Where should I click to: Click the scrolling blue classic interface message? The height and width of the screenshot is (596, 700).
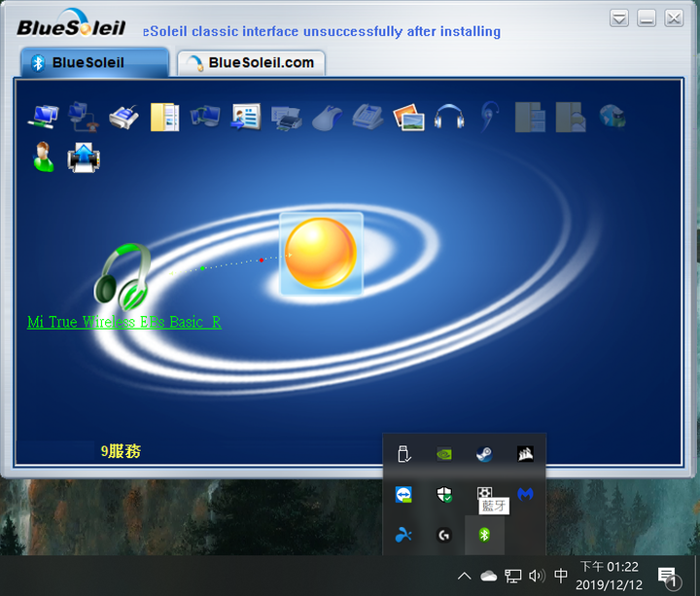322,31
